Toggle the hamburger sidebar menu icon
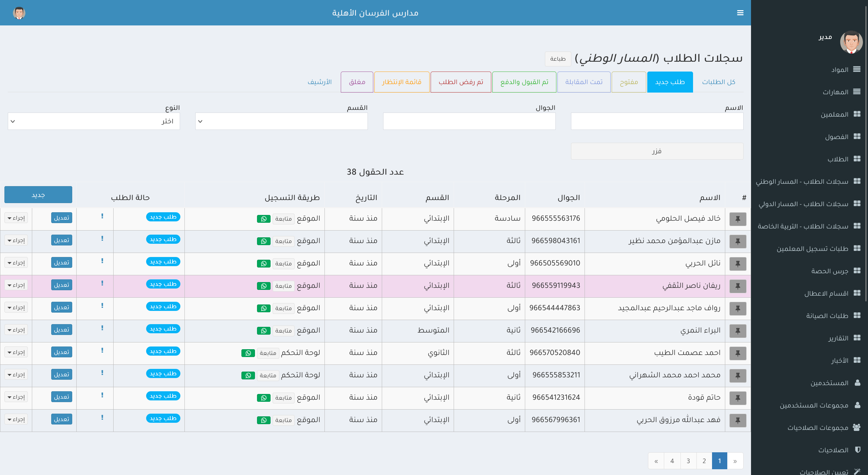This screenshot has width=868, height=475. [x=740, y=13]
